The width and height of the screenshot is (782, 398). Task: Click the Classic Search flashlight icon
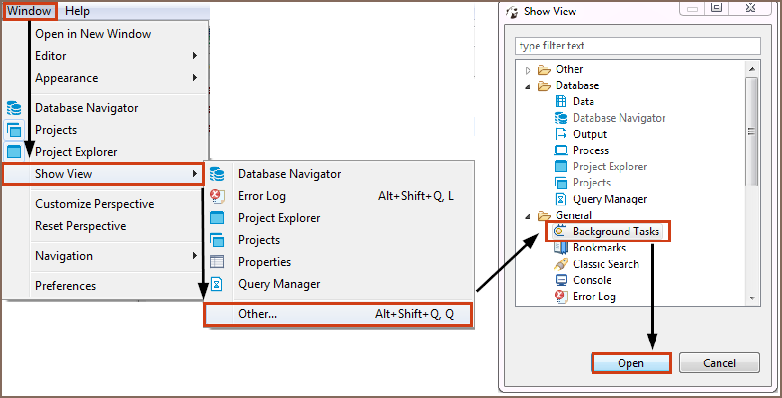click(x=561, y=264)
